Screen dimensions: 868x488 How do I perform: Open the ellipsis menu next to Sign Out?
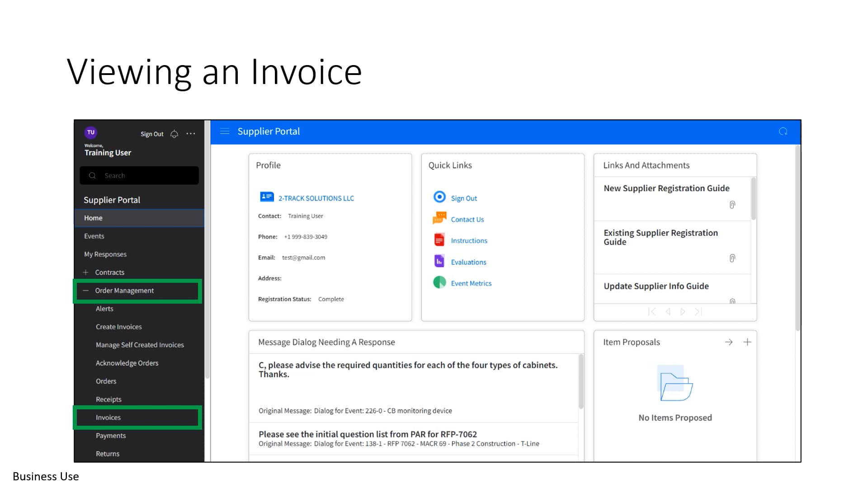pyautogui.click(x=190, y=134)
